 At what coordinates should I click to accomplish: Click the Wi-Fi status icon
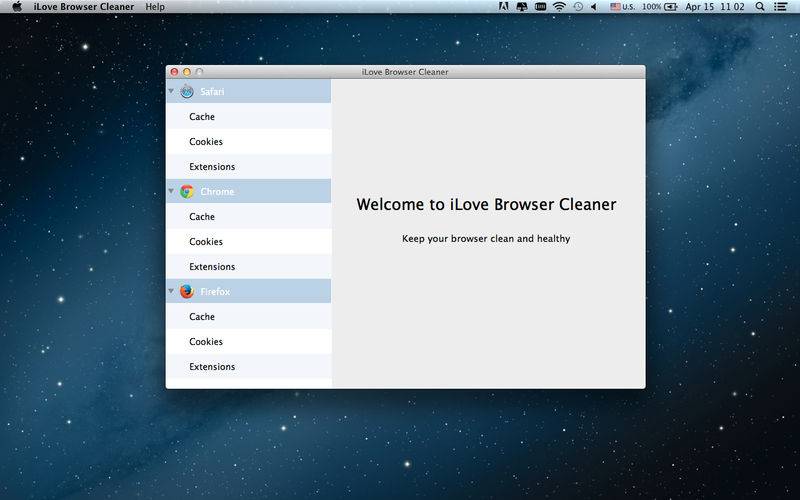559,7
